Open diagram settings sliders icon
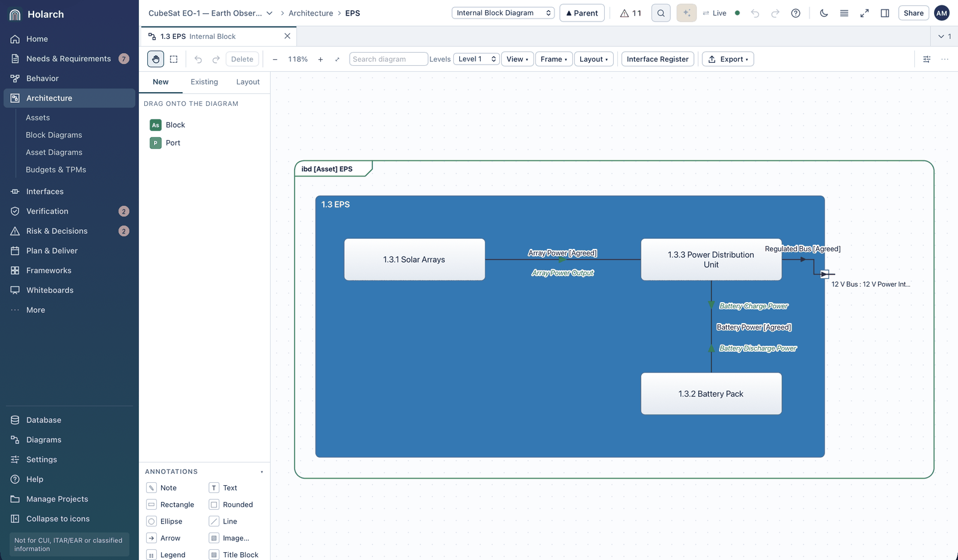Screen dimensions: 958x560 pyautogui.click(x=927, y=59)
